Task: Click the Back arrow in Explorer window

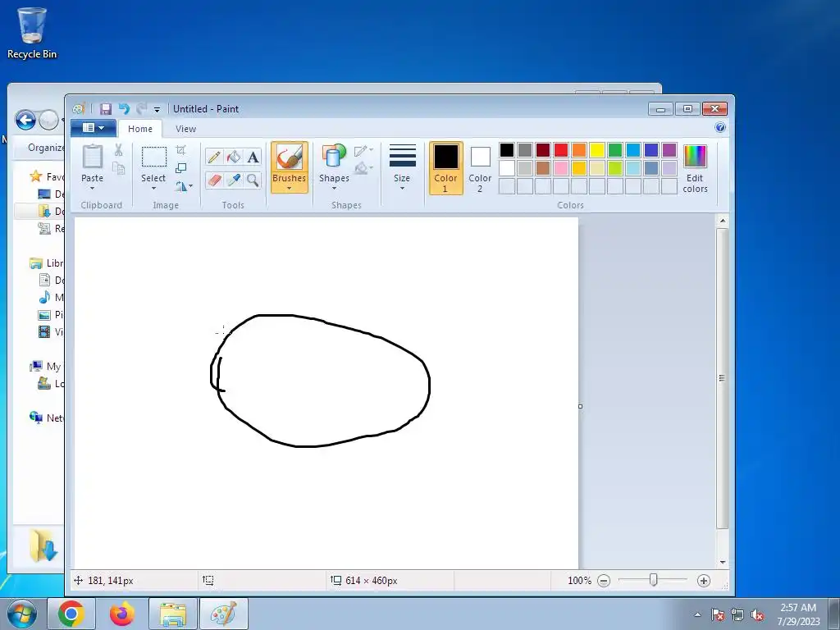Action: pos(25,120)
